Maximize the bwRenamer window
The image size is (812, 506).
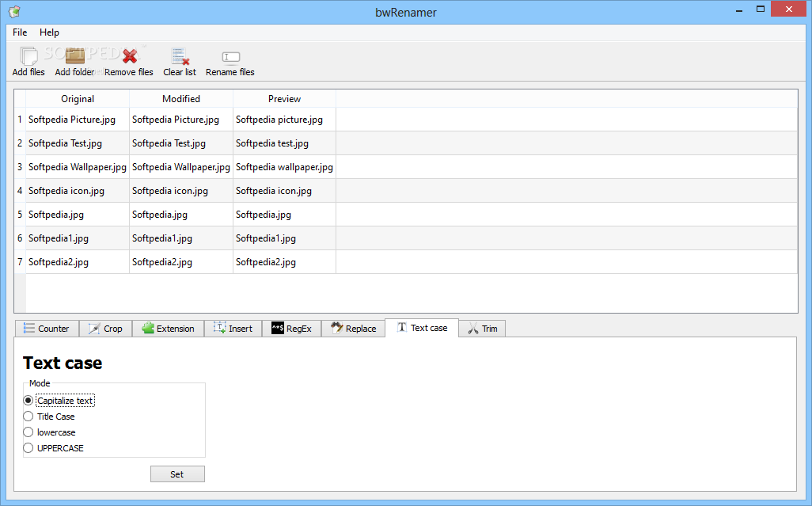point(761,10)
